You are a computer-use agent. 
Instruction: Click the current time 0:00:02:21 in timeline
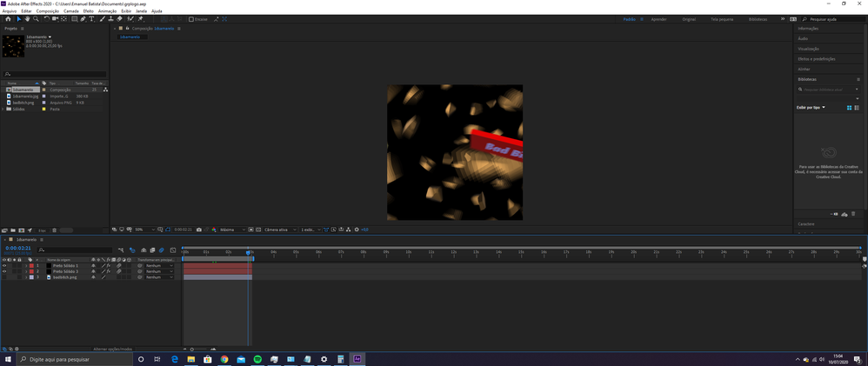pos(17,248)
